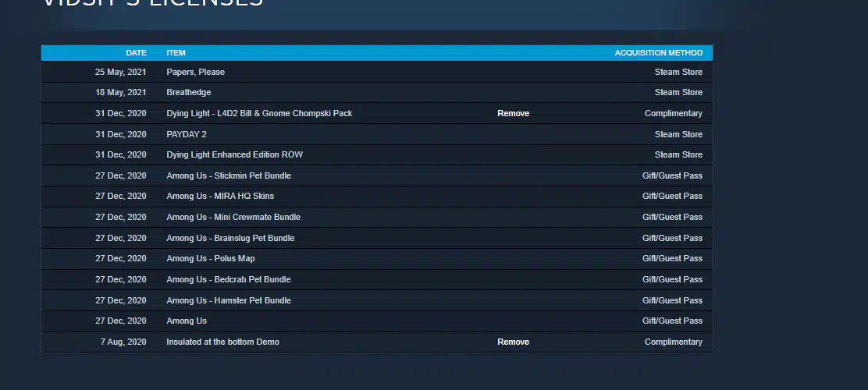Image resolution: width=868 pixels, height=390 pixels.
Task: Select the Papers, Please item
Action: [x=195, y=72]
